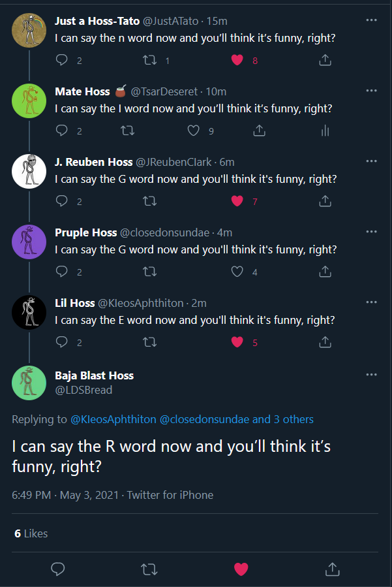Open more options for Just a Hoss-Tato's tweet

click(371, 20)
